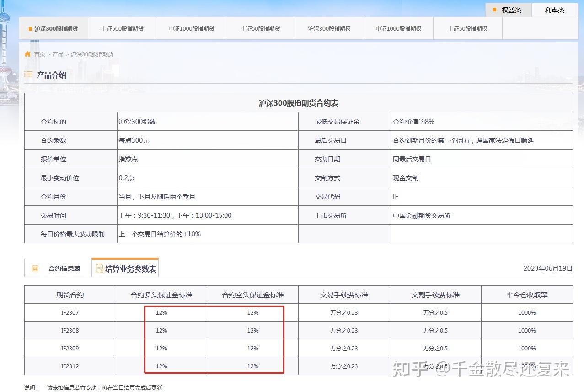Open 上证50股指期权 product page
Viewport: 584px width, 392px height.
[467, 28]
